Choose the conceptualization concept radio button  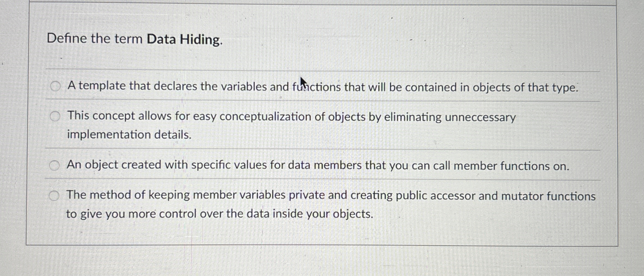tap(55, 116)
